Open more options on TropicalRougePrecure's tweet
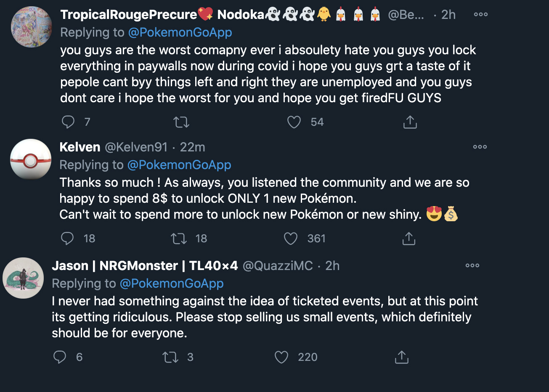 (x=480, y=14)
